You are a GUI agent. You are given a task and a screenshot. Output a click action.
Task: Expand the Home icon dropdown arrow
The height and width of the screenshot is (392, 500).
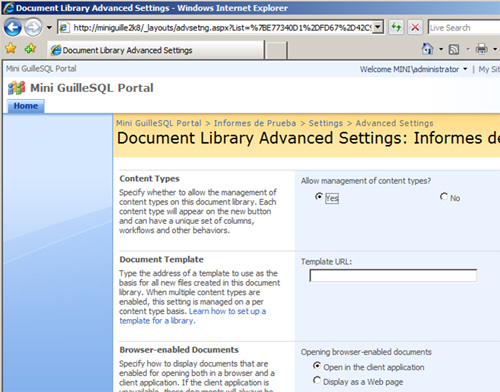[441, 49]
